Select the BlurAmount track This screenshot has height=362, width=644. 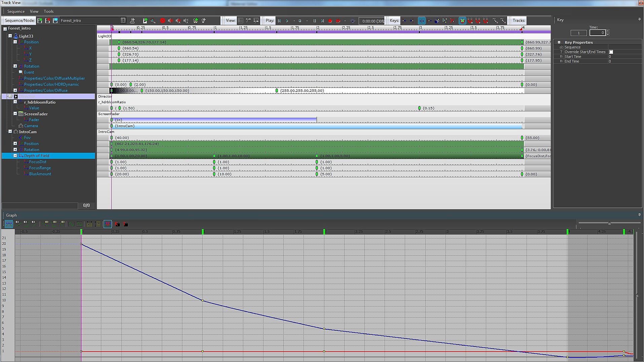40,174
